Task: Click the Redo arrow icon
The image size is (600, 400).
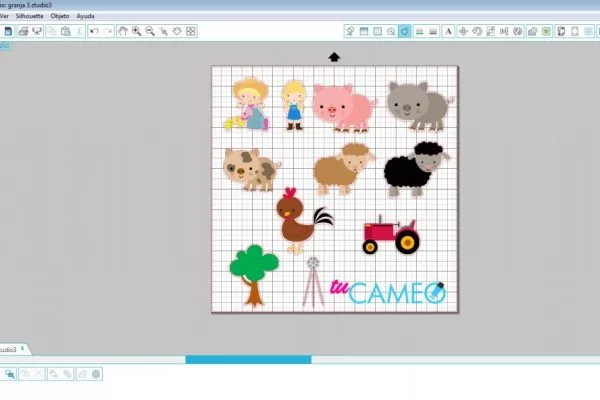Action: tap(108, 31)
